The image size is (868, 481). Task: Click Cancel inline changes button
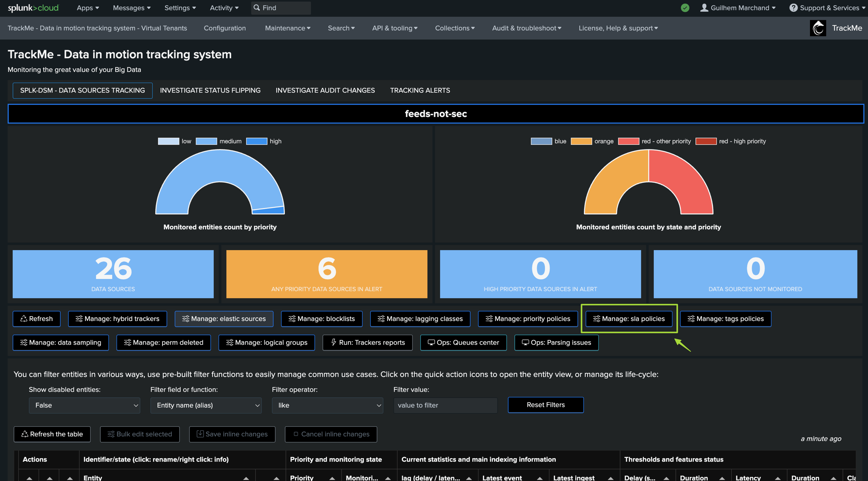tap(331, 434)
